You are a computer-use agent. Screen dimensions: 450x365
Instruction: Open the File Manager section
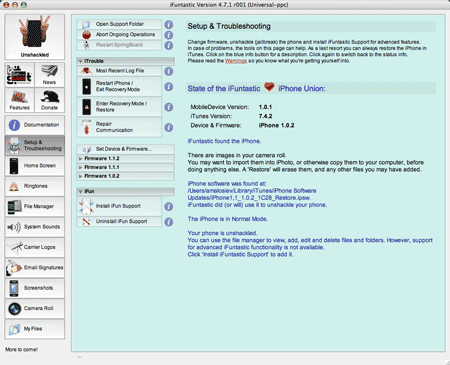(x=35, y=206)
